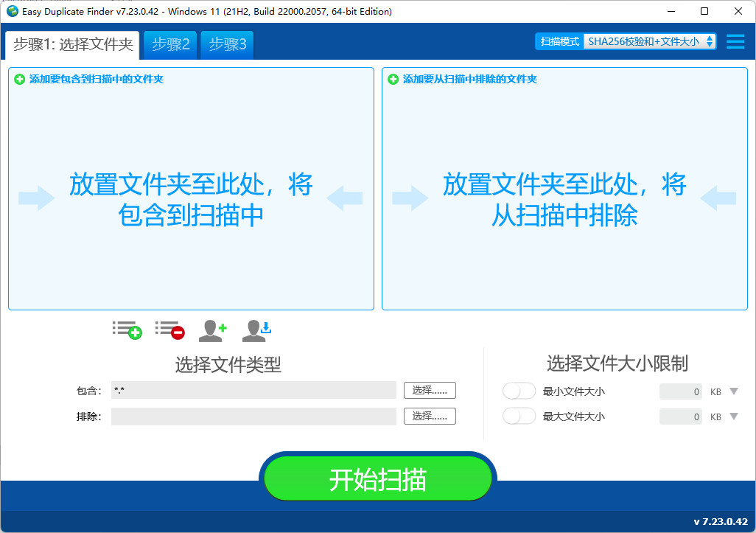Click the 扫描模式 label
This screenshot has width=756, height=533.
[560, 41]
